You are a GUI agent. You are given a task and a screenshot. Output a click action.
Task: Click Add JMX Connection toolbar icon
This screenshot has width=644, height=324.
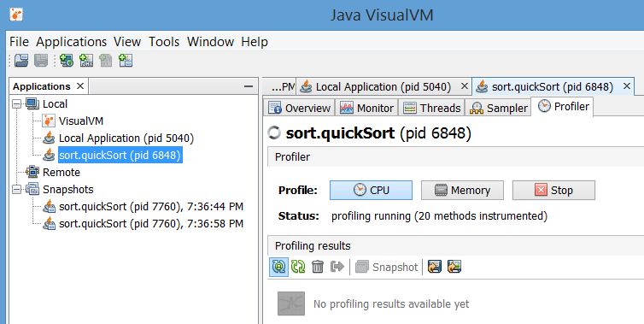pos(86,61)
